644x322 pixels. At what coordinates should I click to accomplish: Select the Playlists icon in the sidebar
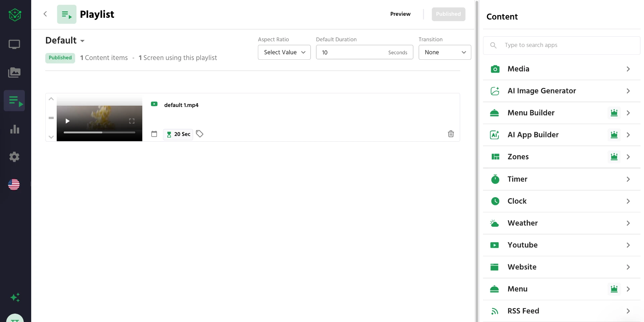click(14, 101)
